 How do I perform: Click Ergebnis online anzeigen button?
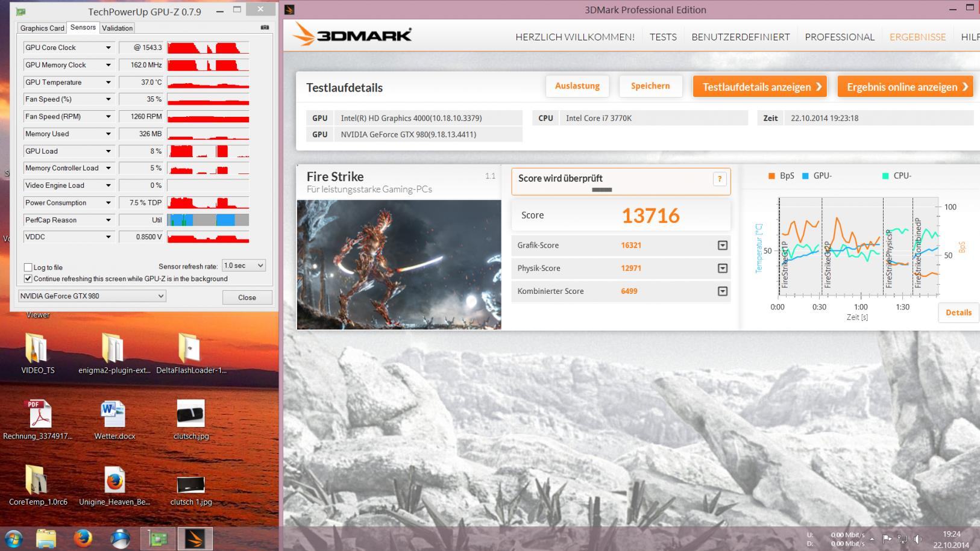pyautogui.click(x=906, y=87)
